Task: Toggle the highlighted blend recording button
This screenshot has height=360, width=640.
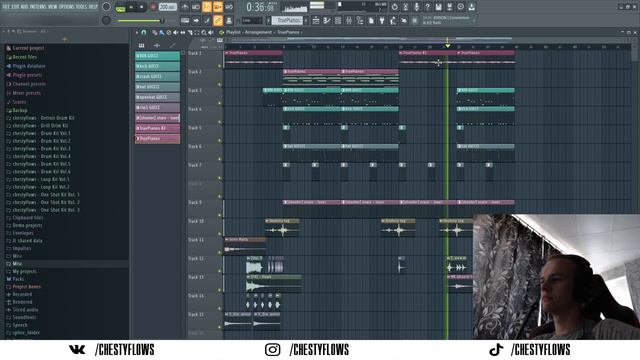Action: click(218, 7)
